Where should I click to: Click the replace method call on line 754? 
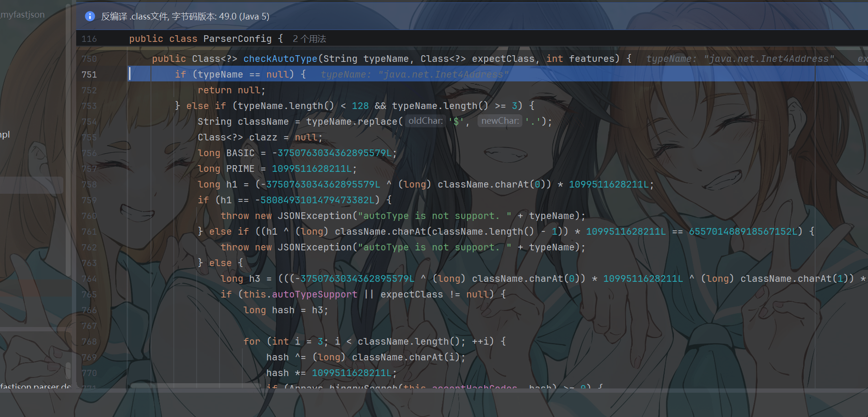pyautogui.click(x=378, y=122)
